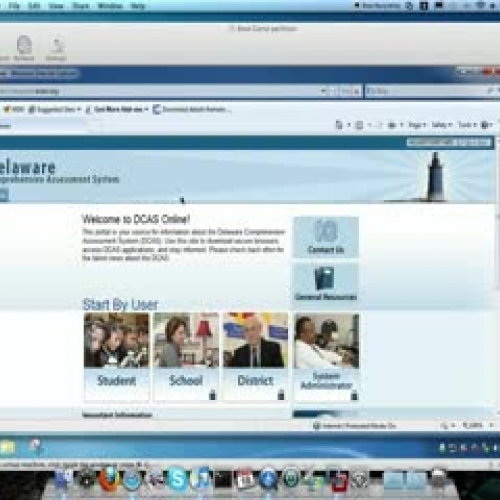Click the MSN favorites bar link
Image resolution: width=500 pixels, height=500 pixels.
click(x=14, y=109)
